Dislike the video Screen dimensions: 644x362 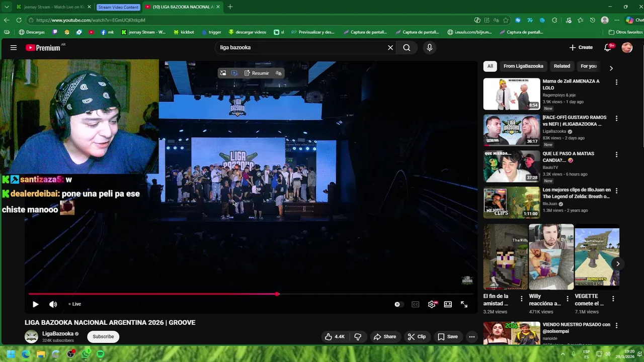[x=358, y=336]
